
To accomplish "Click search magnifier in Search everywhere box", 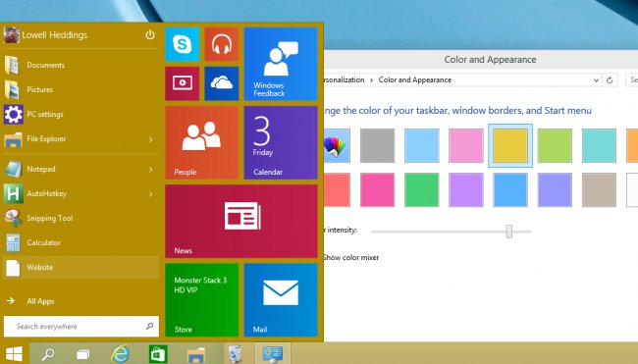I will click(x=150, y=326).
